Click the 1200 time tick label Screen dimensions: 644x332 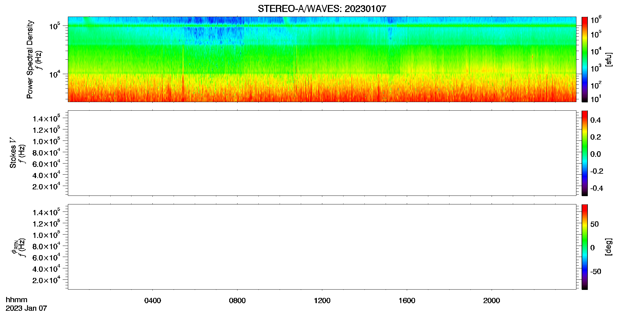(322, 301)
